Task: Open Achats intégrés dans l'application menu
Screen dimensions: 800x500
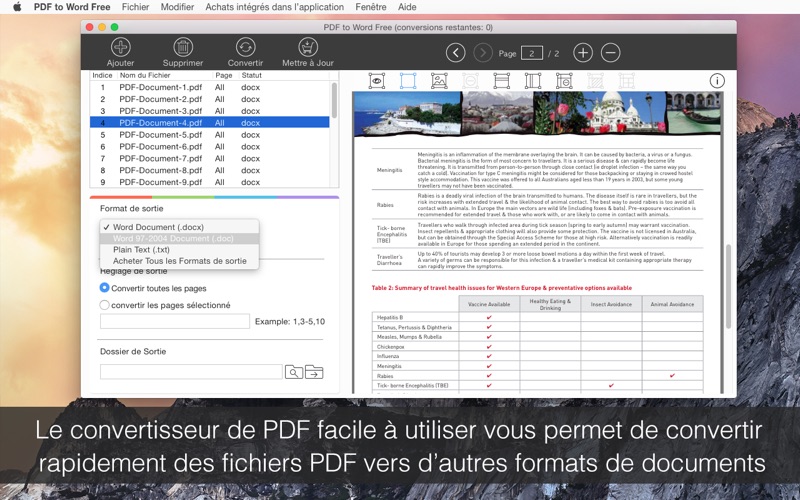Action: point(274,7)
